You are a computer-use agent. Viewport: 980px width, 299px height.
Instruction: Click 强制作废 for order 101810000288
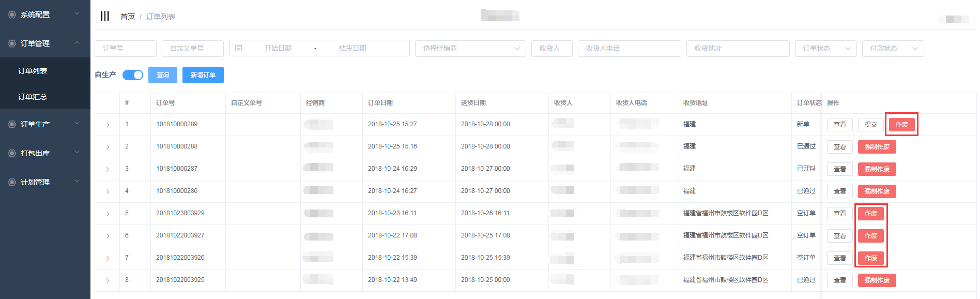click(877, 147)
